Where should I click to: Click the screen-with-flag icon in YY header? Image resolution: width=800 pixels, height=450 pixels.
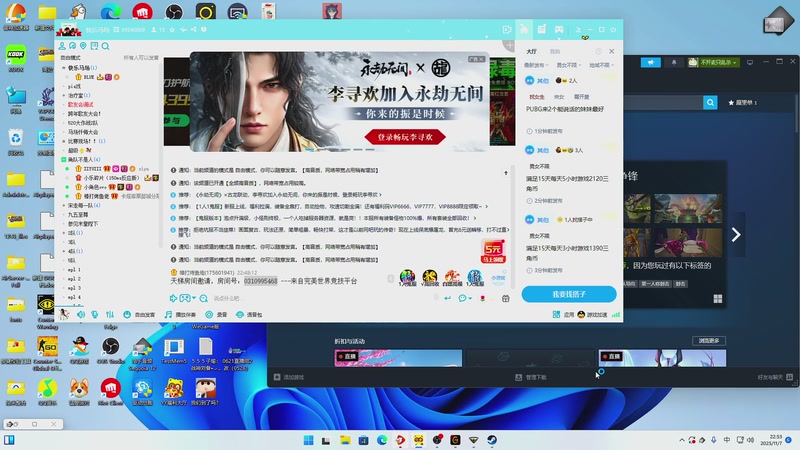coord(541,30)
